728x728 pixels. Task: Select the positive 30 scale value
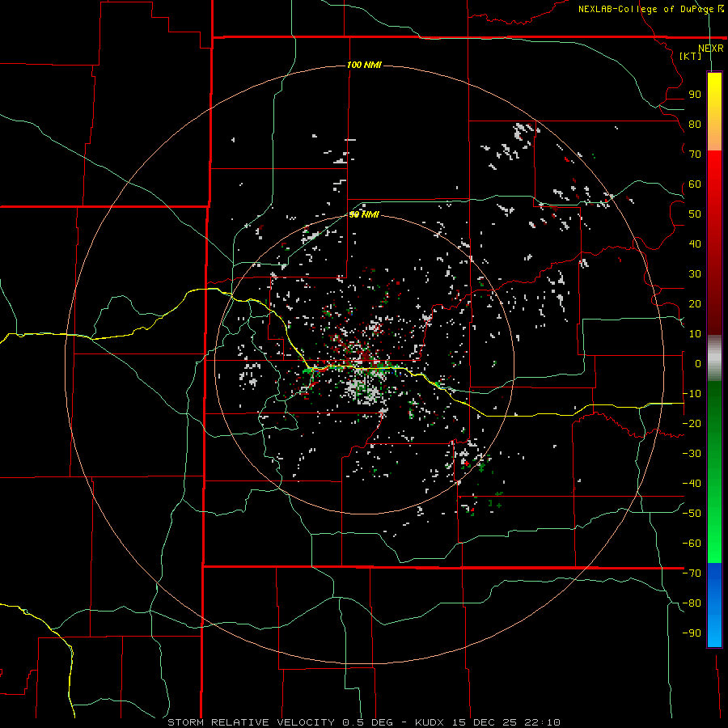tap(695, 274)
